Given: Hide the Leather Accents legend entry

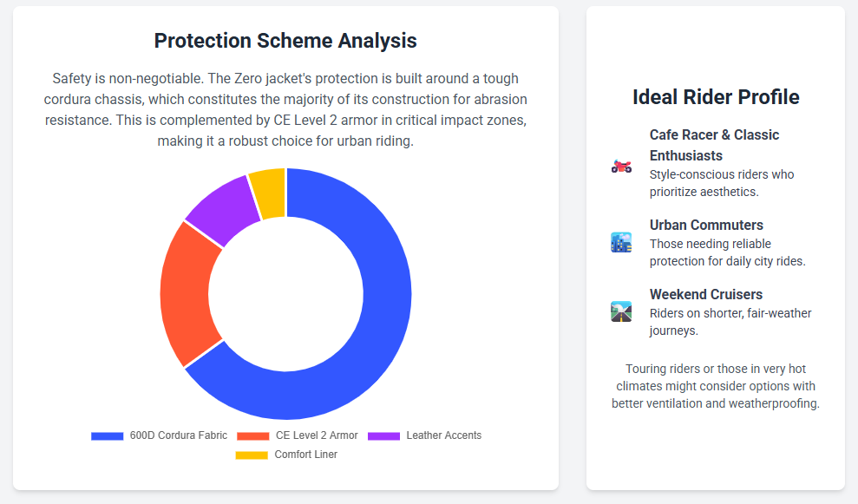Looking at the screenshot, I should coord(443,435).
